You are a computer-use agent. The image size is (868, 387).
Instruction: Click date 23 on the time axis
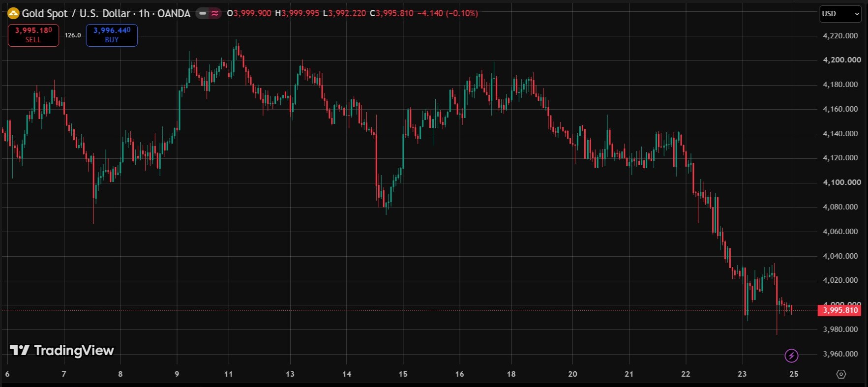point(743,374)
